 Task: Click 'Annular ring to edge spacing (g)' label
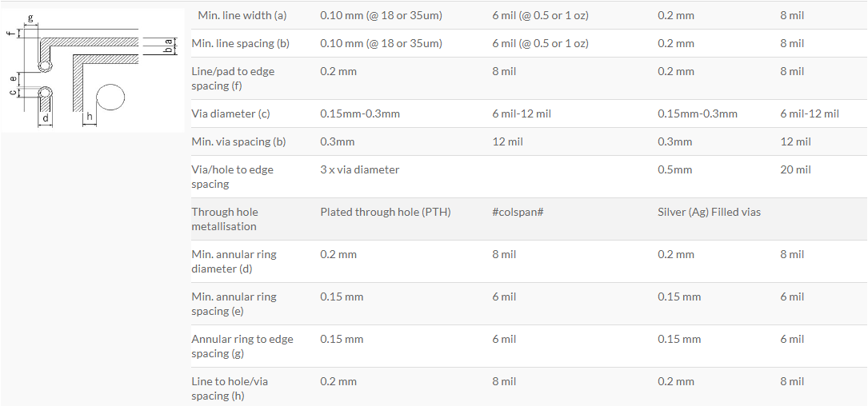click(x=242, y=346)
